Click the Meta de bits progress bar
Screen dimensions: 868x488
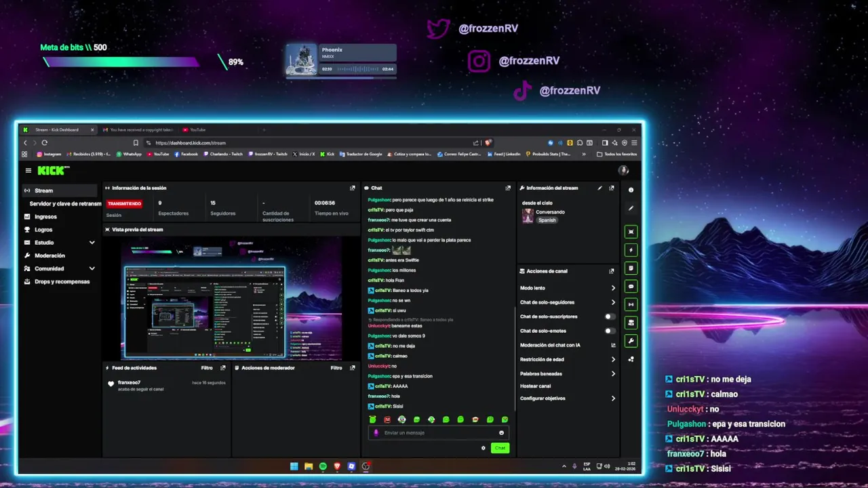tap(121, 62)
